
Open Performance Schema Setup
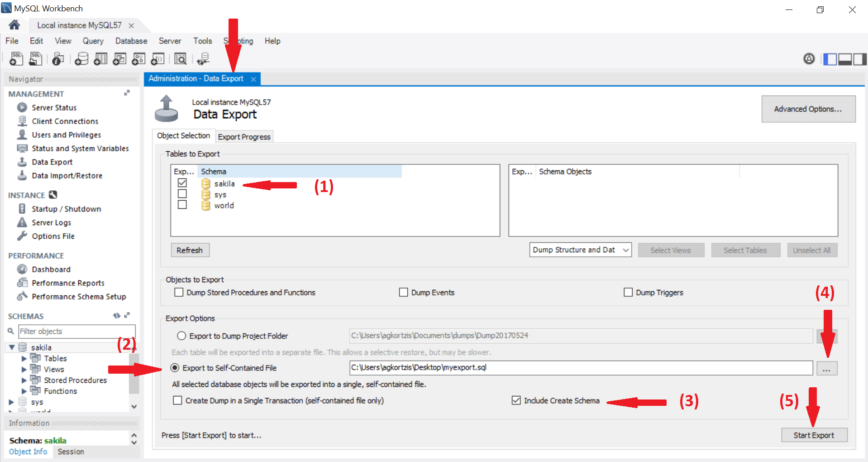click(79, 297)
